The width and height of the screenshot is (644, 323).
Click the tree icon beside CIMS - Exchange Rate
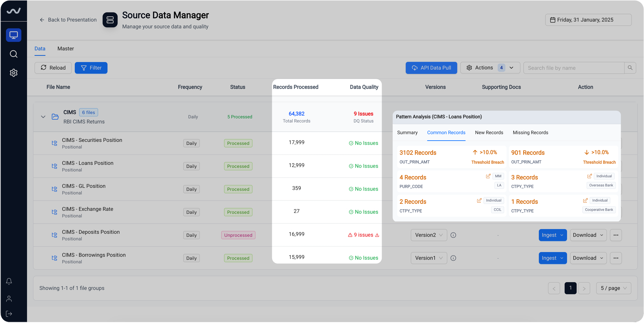click(x=54, y=212)
